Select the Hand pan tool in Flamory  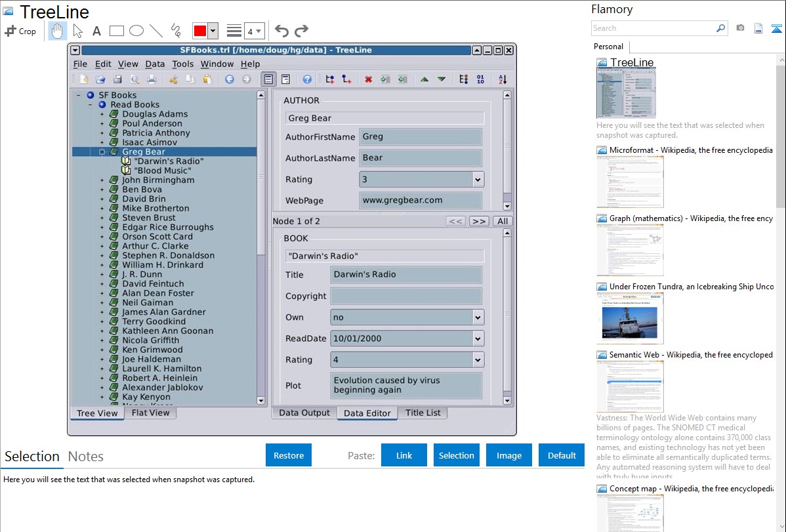pos(57,31)
